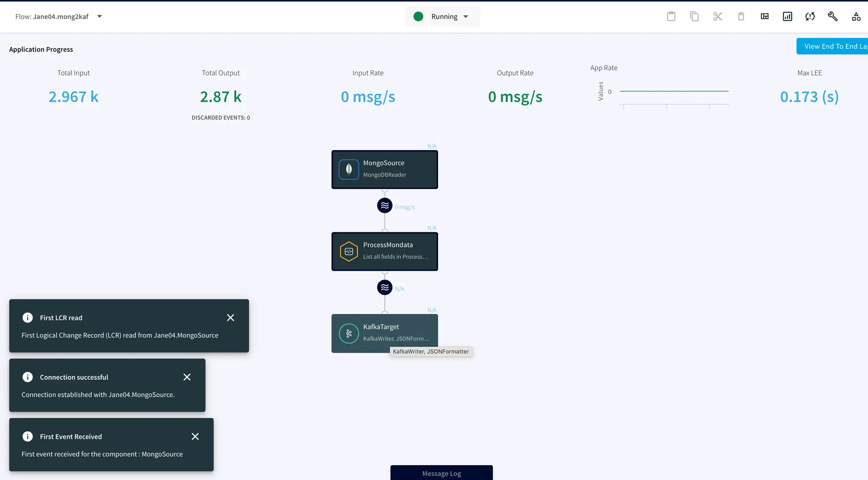The width and height of the screenshot is (868, 480).
Task: Click the shapes components icon
Action: click(x=856, y=17)
